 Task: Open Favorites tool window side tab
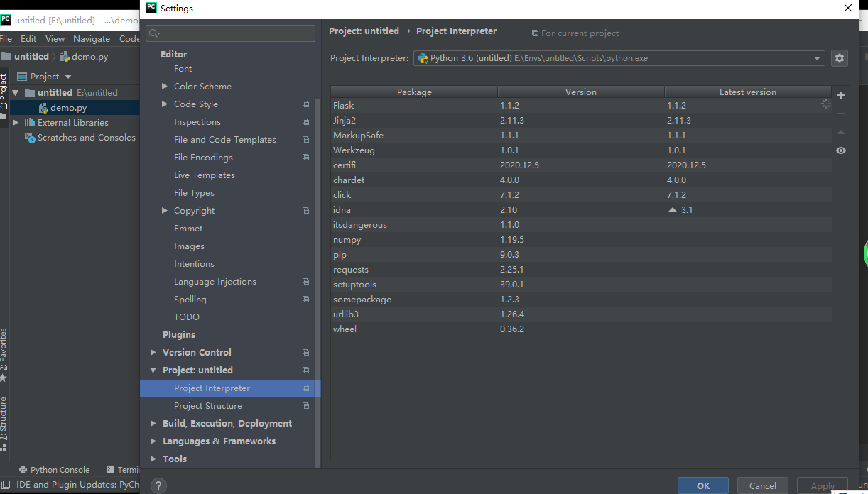[x=4, y=355]
